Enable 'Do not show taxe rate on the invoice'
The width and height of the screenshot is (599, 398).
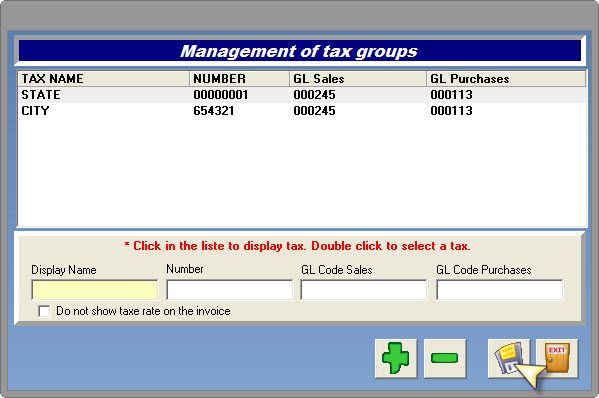[x=44, y=311]
